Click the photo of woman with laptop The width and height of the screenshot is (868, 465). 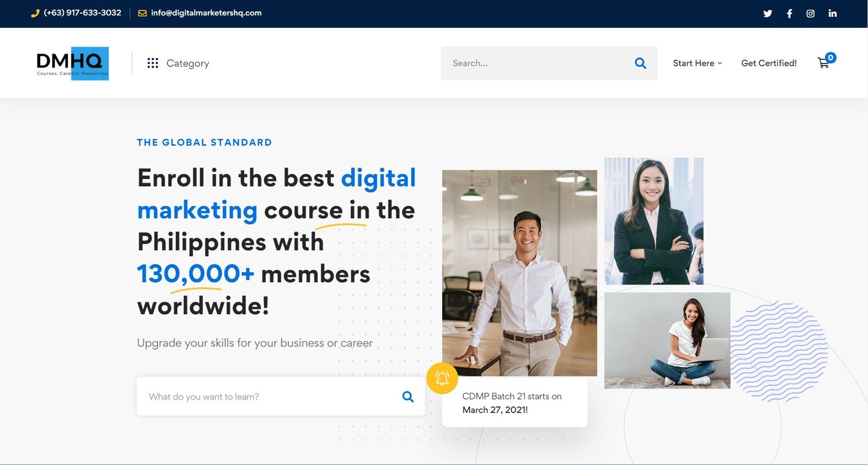[667, 340]
